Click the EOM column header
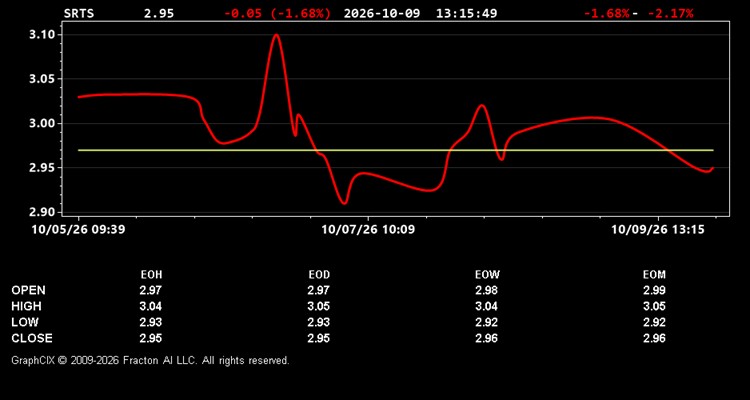The image size is (750, 400). pos(654,275)
